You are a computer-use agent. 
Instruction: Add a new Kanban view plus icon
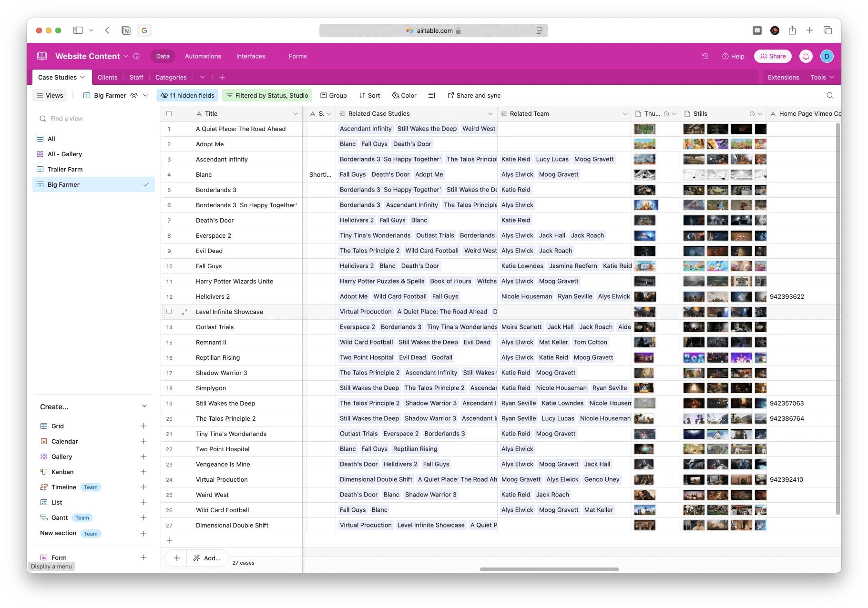click(143, 472)
